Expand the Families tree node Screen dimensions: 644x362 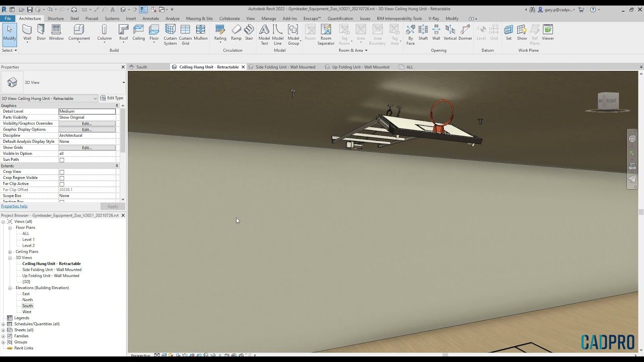coord(4,336)
